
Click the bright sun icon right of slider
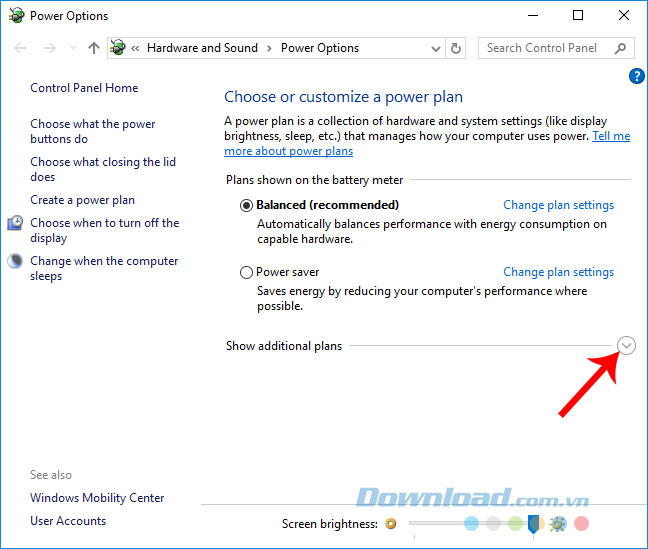(x=557, y=524)
